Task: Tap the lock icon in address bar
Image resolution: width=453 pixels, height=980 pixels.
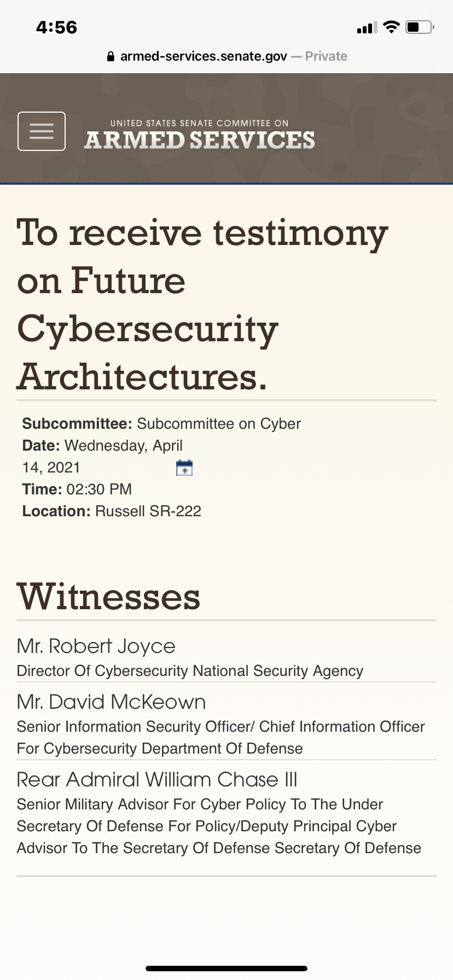Action: click(x=111, y=56)
